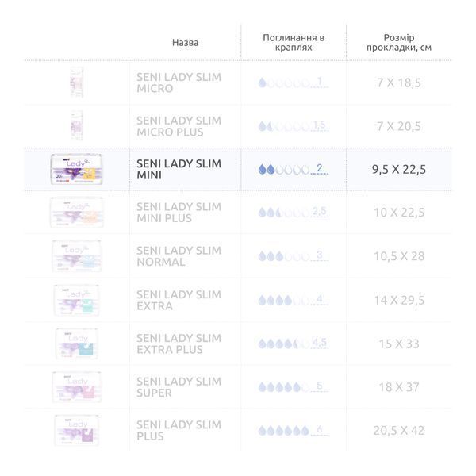
Task: Click the Seni Lady Slim Extra Plus thumbnail
Action: tap(76, 344)
